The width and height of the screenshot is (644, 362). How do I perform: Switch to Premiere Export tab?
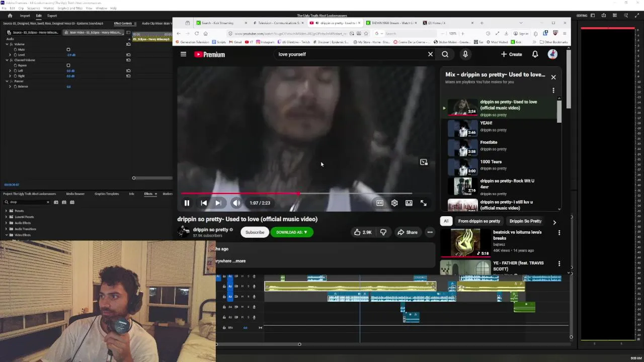52,16
